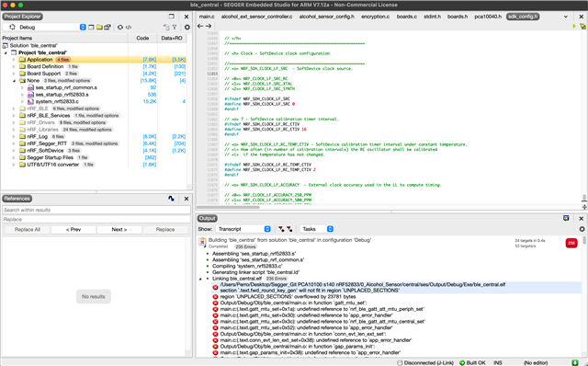Screen dimensions: 588x366
Task: Switch to boards.c tab
Action: pyautogui.click(x=406, y=17)
